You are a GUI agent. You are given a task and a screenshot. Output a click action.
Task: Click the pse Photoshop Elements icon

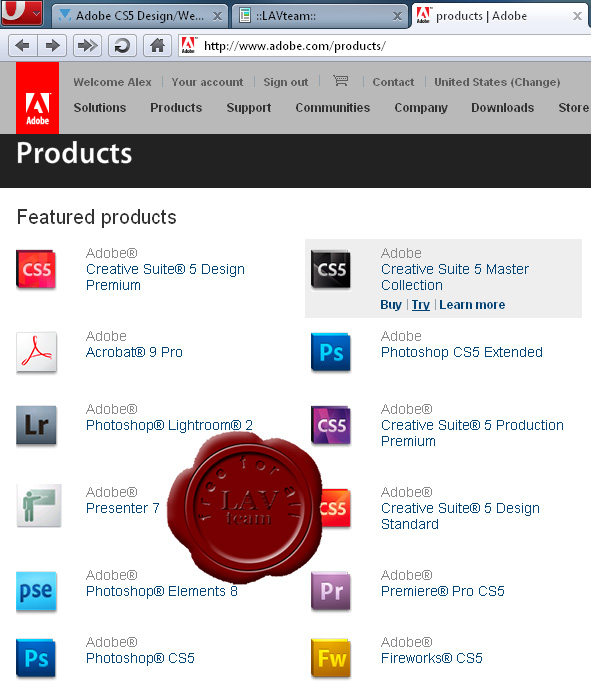37,592
